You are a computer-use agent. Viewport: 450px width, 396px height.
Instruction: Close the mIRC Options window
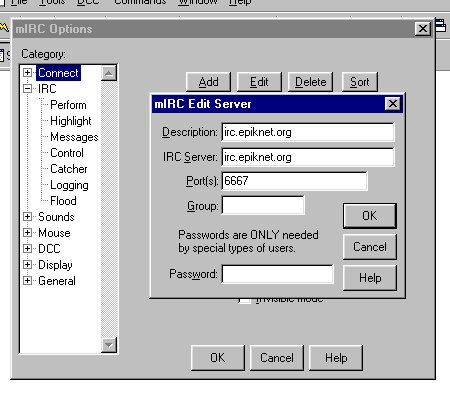coord(423,29)
